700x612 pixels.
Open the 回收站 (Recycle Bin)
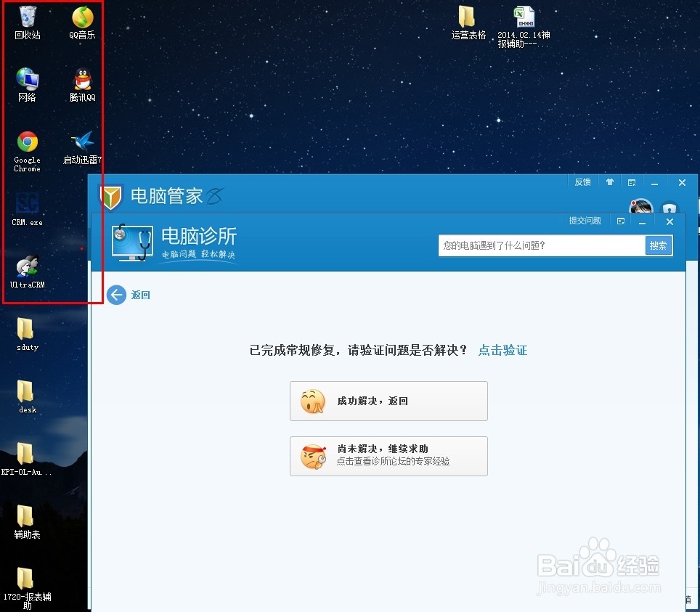pos(26,18)
